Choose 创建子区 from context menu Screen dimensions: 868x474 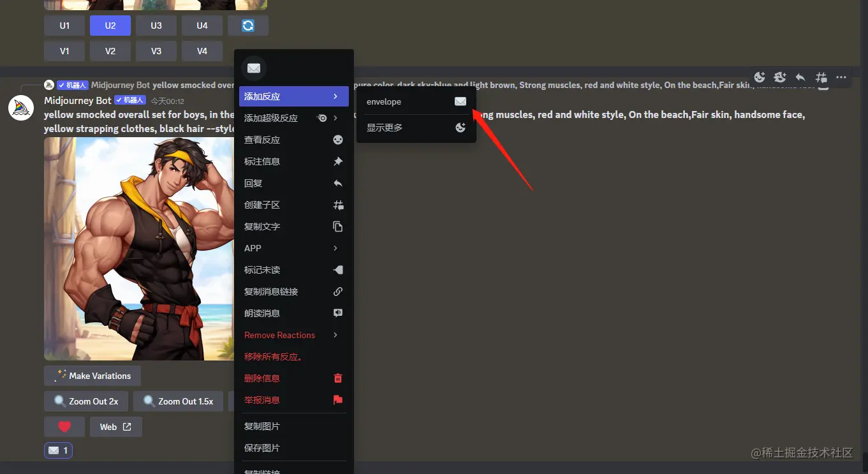pyautogui.click(x=294, y=205)
